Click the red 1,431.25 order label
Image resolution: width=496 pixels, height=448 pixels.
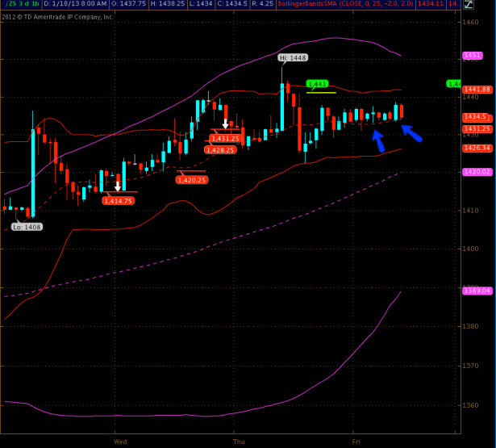pyautogui.click(x=225, y=138)
